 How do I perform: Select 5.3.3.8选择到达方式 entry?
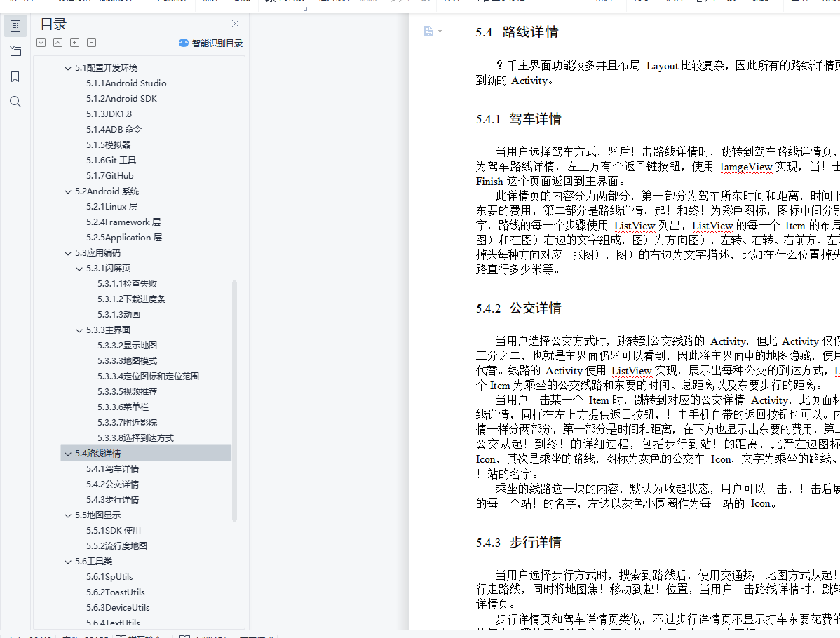click(x=135, y=438)
